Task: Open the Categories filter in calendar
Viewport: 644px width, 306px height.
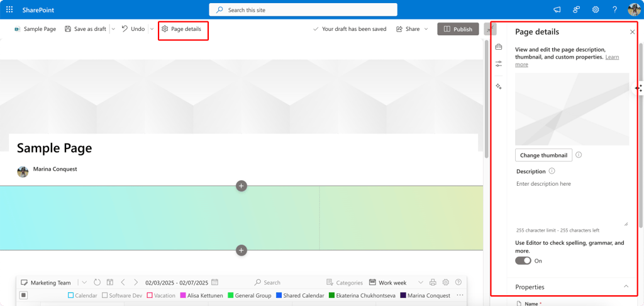Action: (x=345, y=282)
